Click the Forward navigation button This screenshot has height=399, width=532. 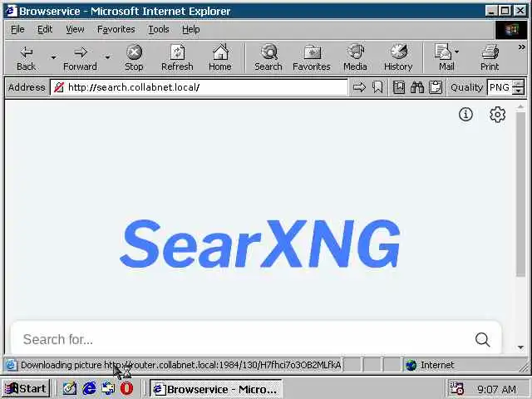tap(80, 58)
